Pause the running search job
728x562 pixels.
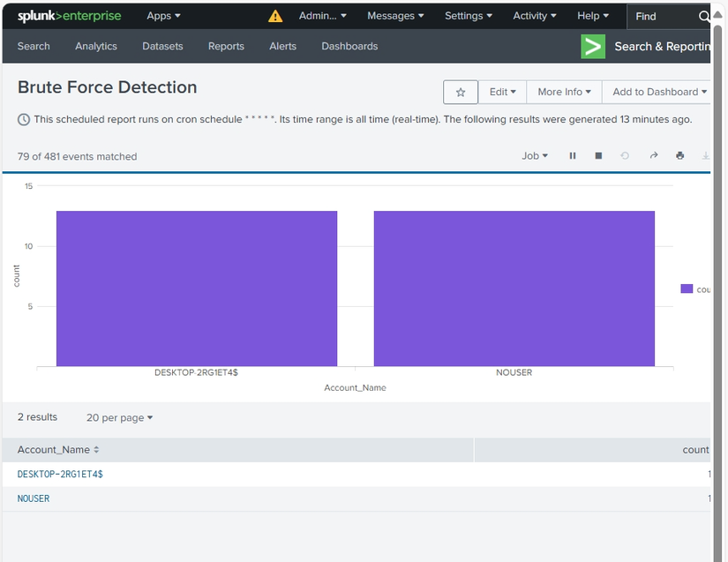coord(573,156)
